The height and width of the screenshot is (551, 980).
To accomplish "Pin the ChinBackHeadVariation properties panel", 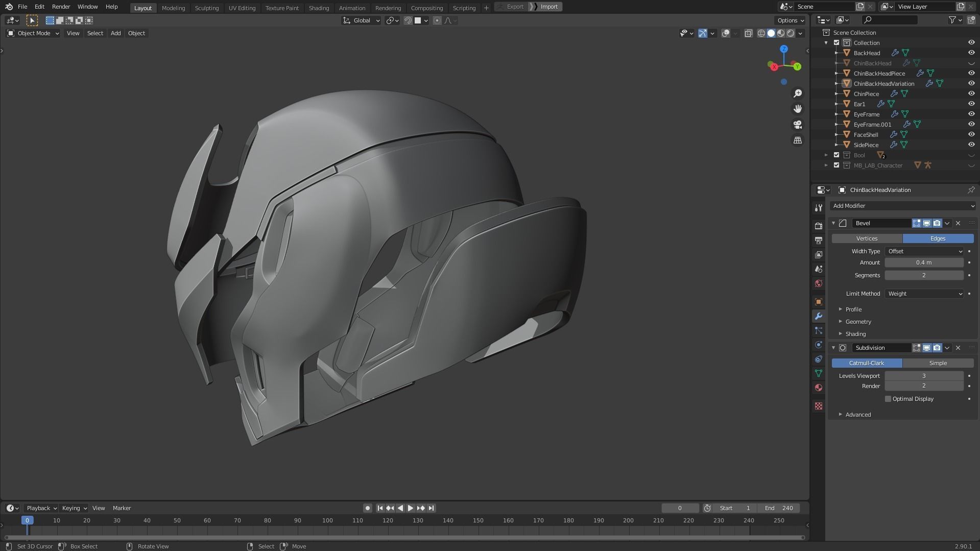I will click(971, 190).
